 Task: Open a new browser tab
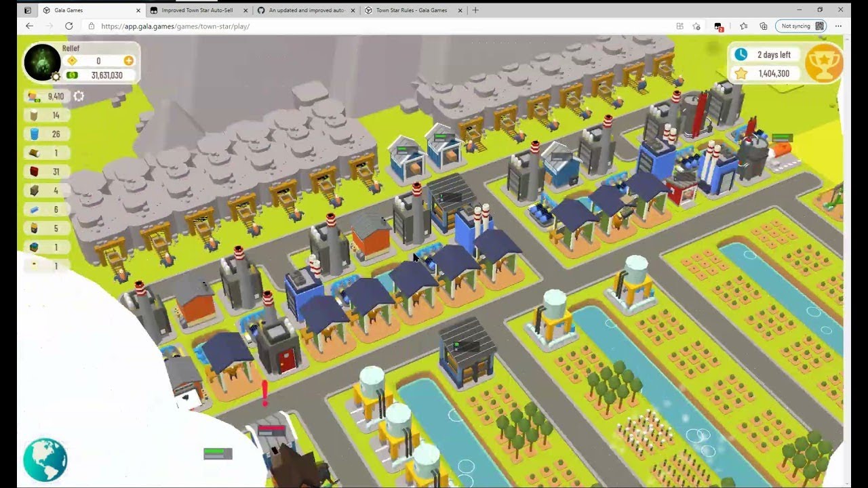tap(475, 10)
